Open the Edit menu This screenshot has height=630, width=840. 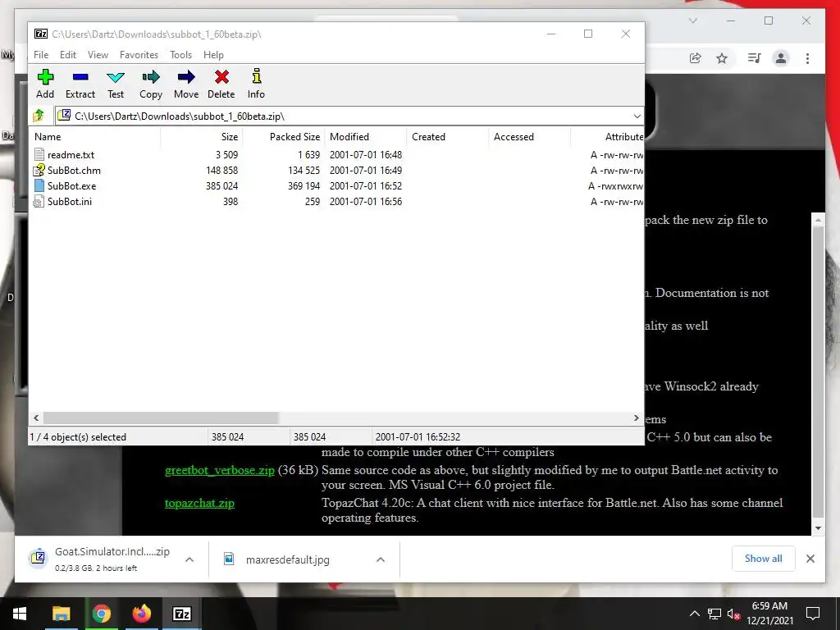[67, 55]
